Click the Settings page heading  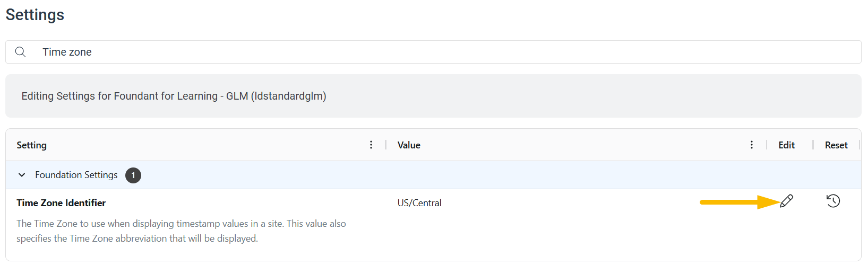coord(35,15)
